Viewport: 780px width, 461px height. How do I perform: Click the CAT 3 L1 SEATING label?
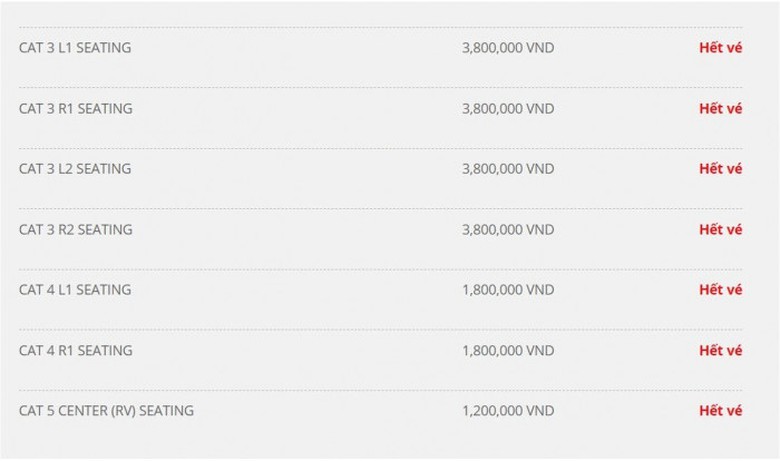click(x=75, y=48)
